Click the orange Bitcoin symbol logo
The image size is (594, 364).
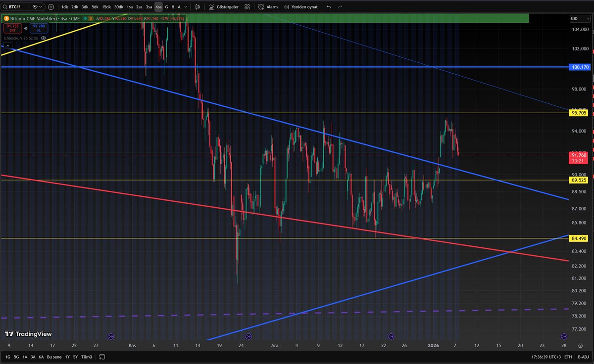(6, 18)
